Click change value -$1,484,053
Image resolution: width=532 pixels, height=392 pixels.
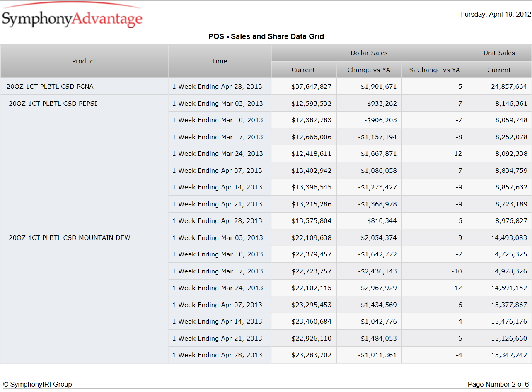click(377, 339)
